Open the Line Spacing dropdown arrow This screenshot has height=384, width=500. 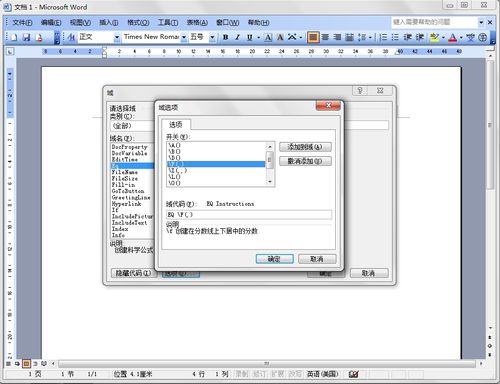coord(370,38)
